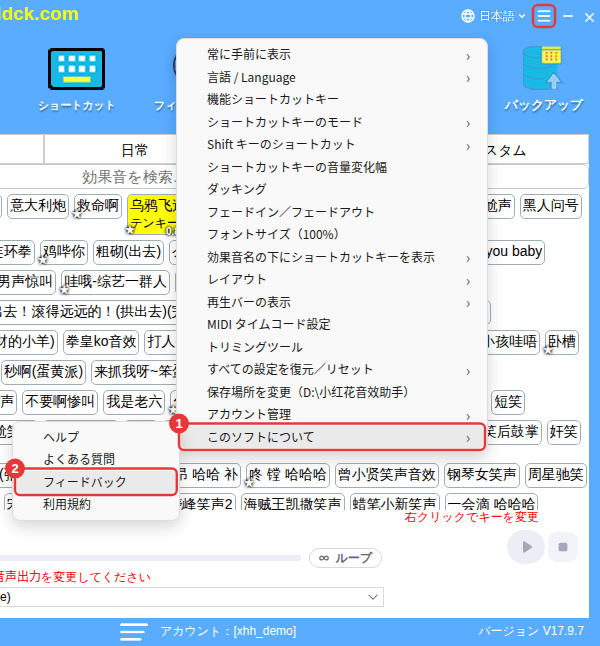
Task: Play the 蜡笔小新笑声 sound effect
Action: pyautogui.click(x=395, y=502)
